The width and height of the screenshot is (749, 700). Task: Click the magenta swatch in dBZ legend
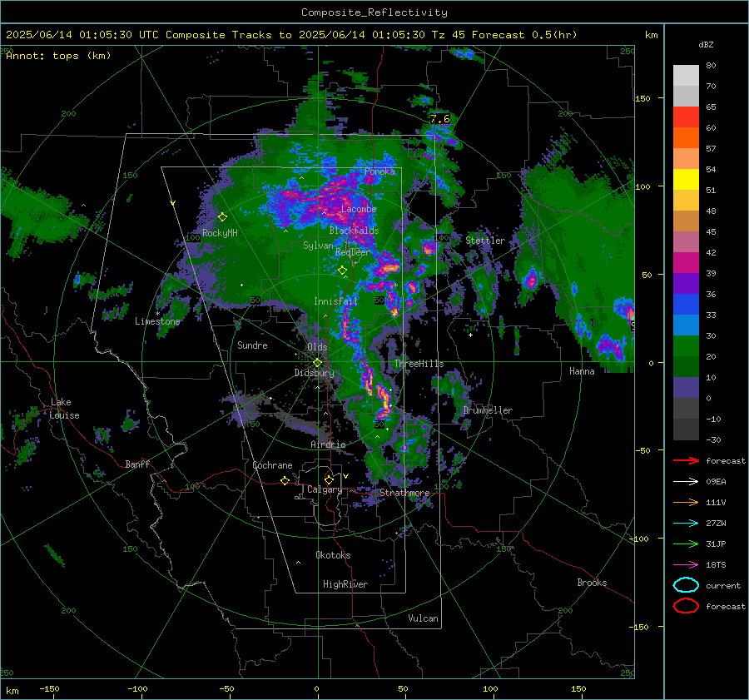686,263
